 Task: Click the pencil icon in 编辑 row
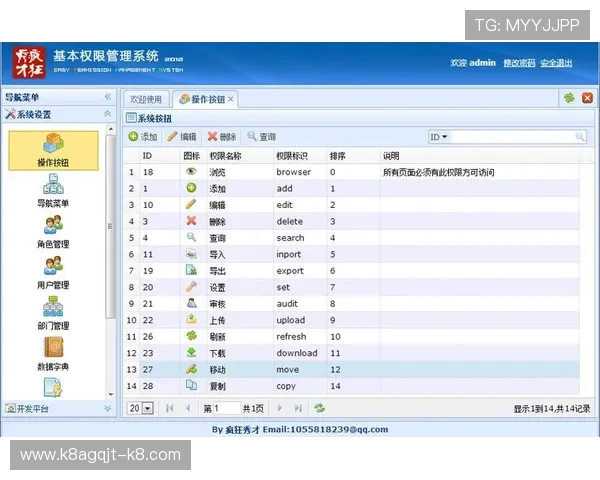click(191, 204)
